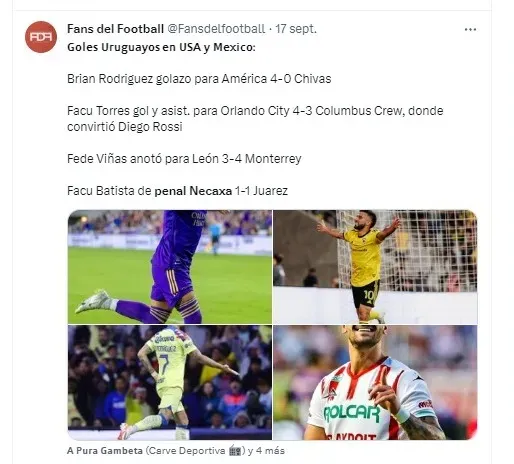Open photo of América player number 7

point(170,383)
